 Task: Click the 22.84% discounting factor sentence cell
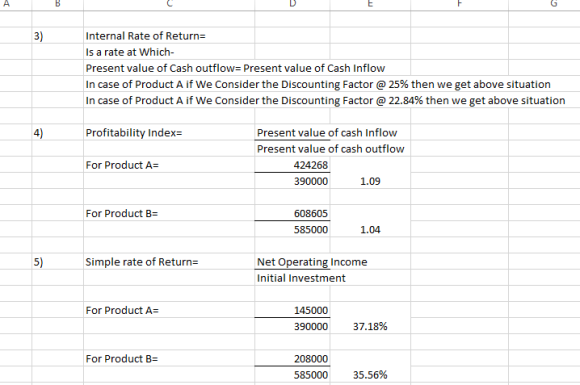click(325, 101)
